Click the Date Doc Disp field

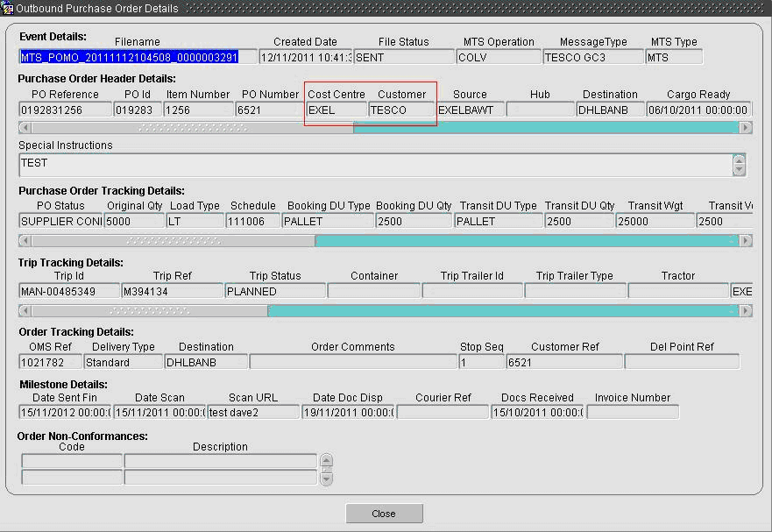click(x=348, y=412)
